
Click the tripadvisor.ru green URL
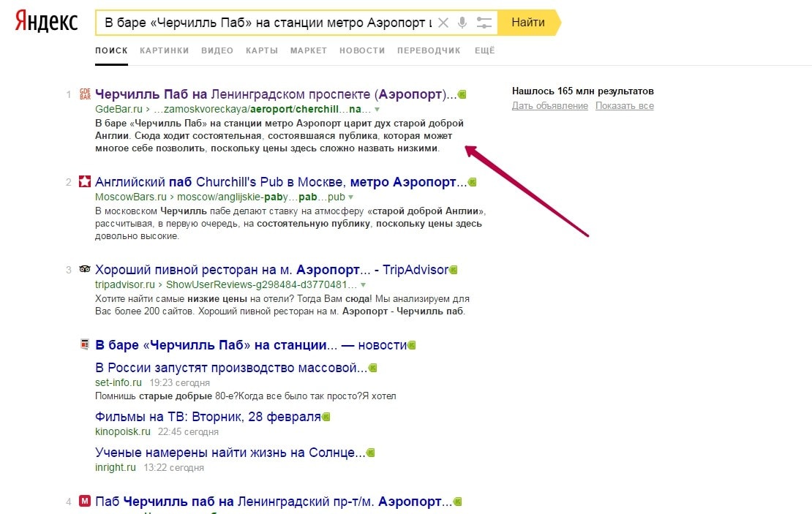[x=125, y=284]
